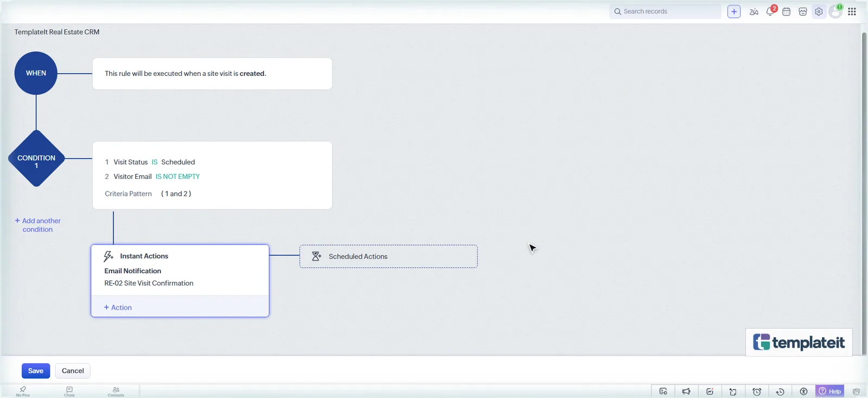Open the setup gear icon
The image size is (868, 398).
(819, 11)
